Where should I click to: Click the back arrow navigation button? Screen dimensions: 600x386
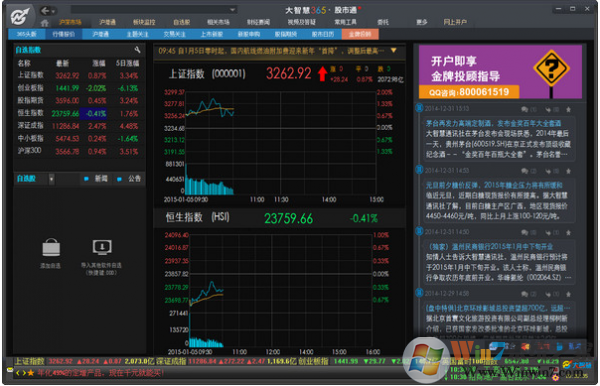45,11
